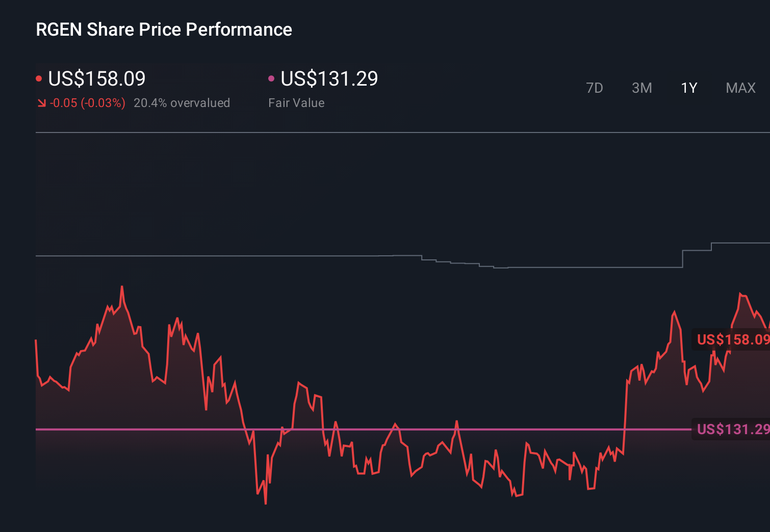Select the 1Y period tab

click(688, 88)
